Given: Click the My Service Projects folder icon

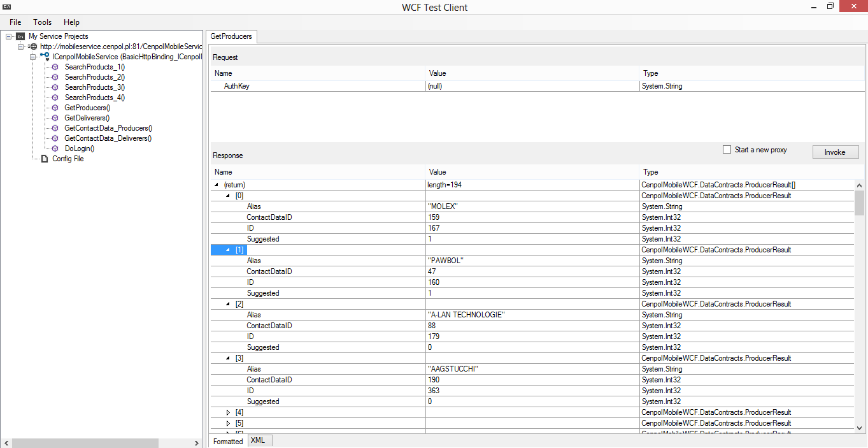Looking at the screenshot, I should [20, 36].
